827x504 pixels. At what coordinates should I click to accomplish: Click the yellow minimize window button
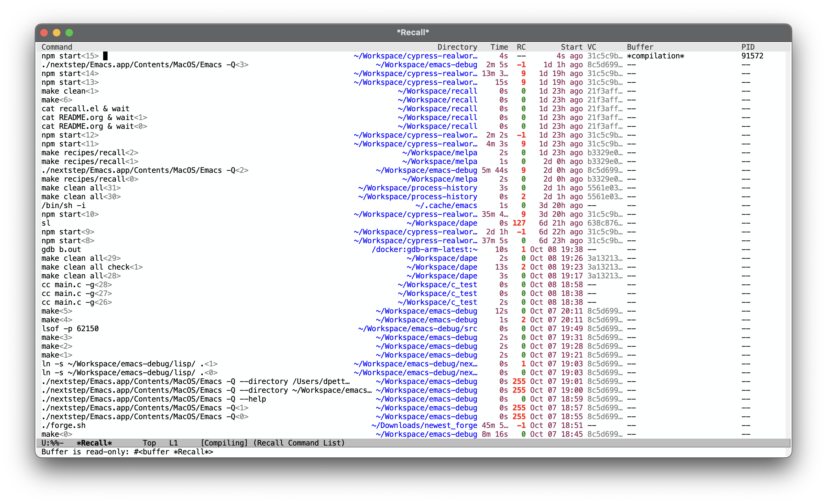[x=57, y=33]
